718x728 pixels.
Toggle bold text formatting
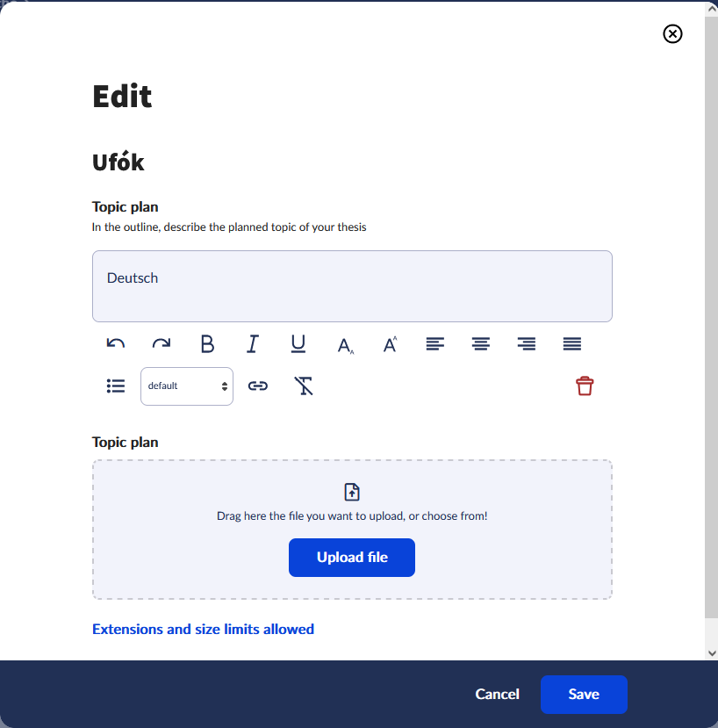click(x=207, y=344)
